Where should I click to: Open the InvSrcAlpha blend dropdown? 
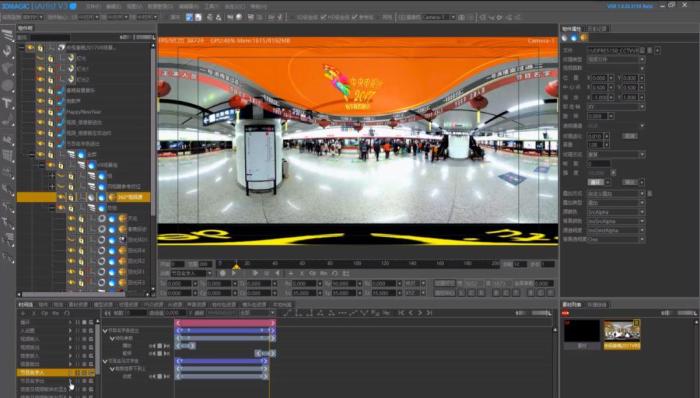[x=616, y=221]
